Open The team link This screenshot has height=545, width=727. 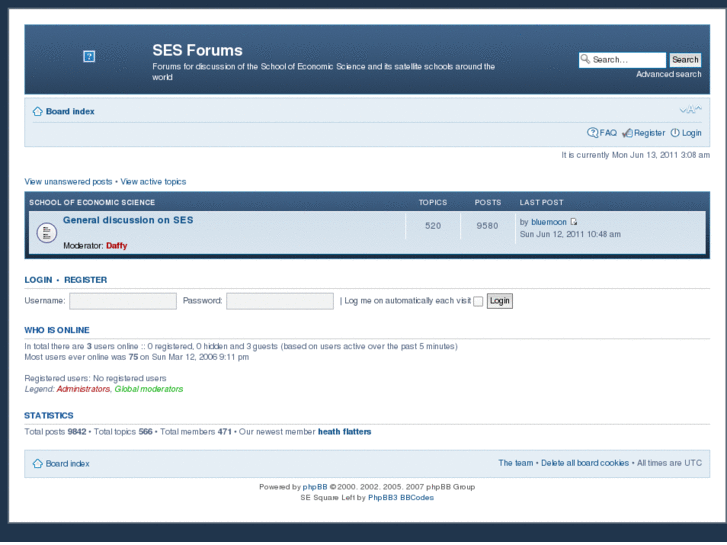(516, 463)
